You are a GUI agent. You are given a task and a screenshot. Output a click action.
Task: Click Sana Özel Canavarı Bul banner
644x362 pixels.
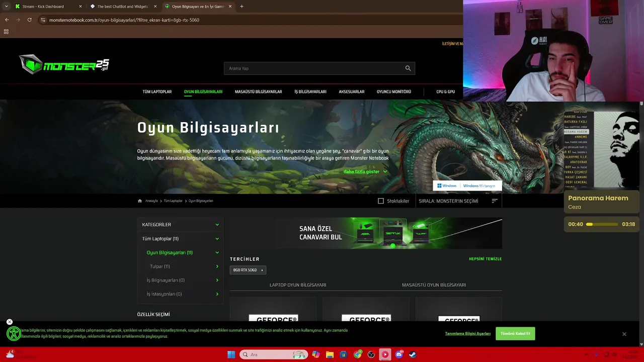(x=366, y=233)
